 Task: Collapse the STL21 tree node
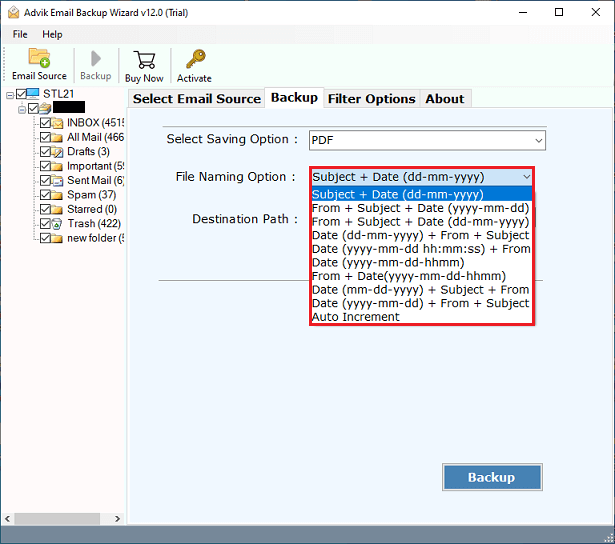(10, 95)
